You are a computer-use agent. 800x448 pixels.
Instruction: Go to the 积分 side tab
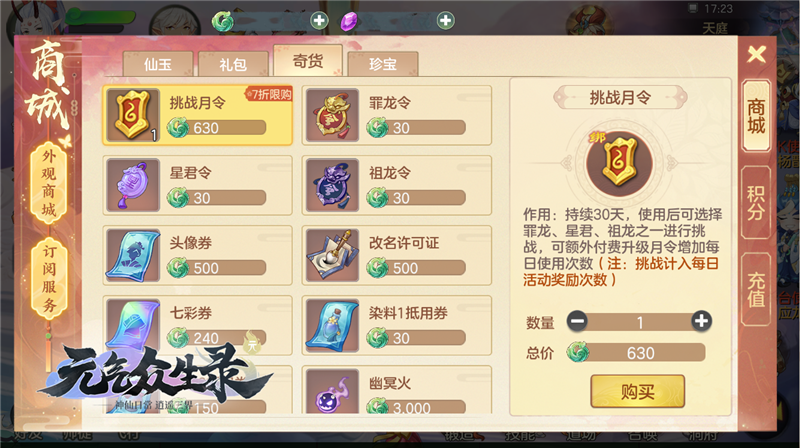point(756,203)
